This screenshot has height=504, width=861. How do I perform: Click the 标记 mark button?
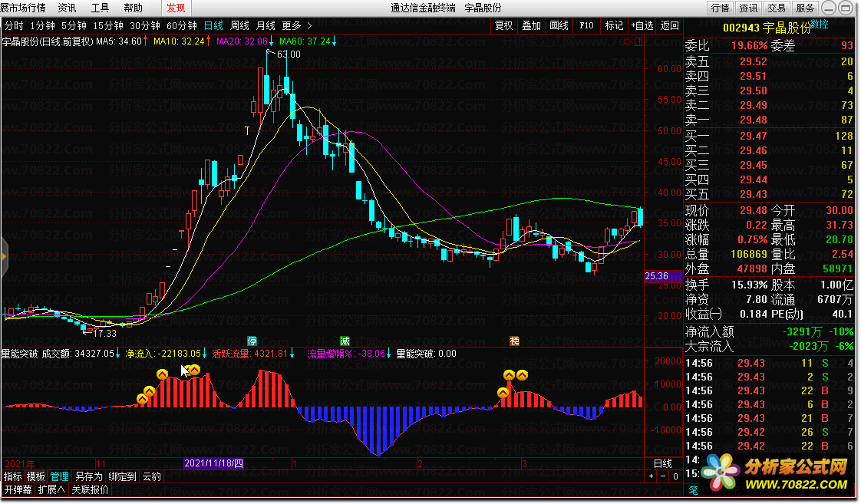click(614, 26)
